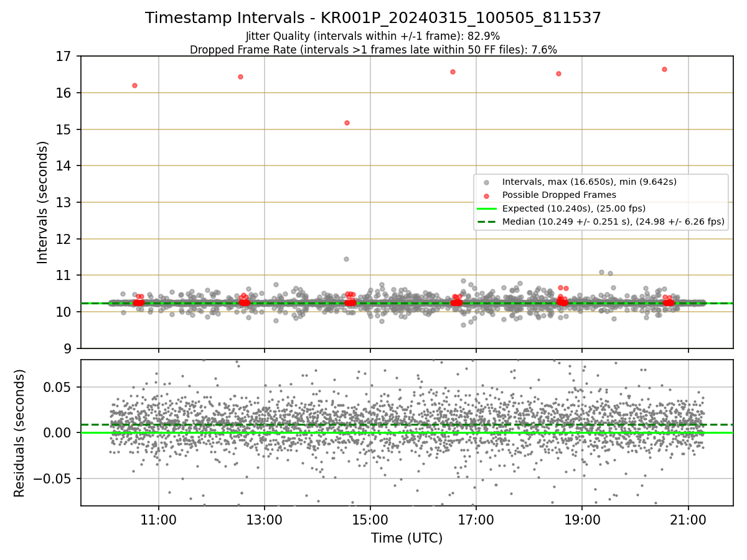Click the red dropped-frame point near 16.4 s around 12:30
747x560 pixels.
[240, 77]
